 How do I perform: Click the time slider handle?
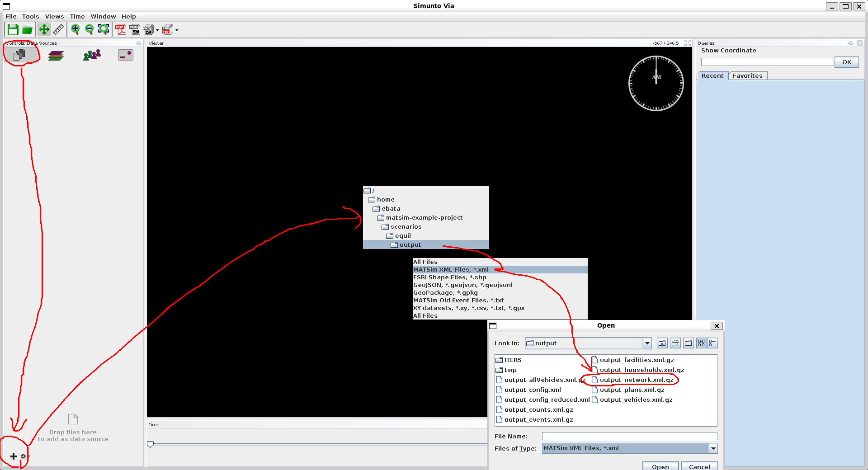point(151,444)
